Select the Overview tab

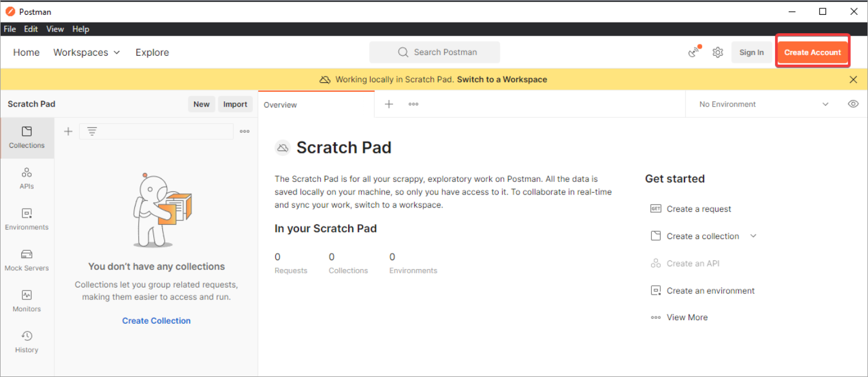pos(316,104)
